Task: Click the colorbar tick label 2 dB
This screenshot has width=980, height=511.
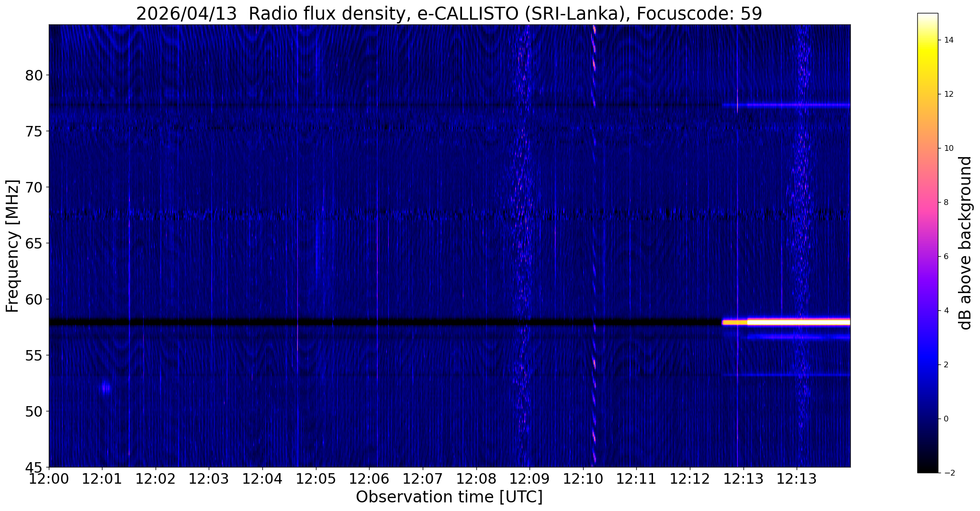Action: [x=946, y=365]
